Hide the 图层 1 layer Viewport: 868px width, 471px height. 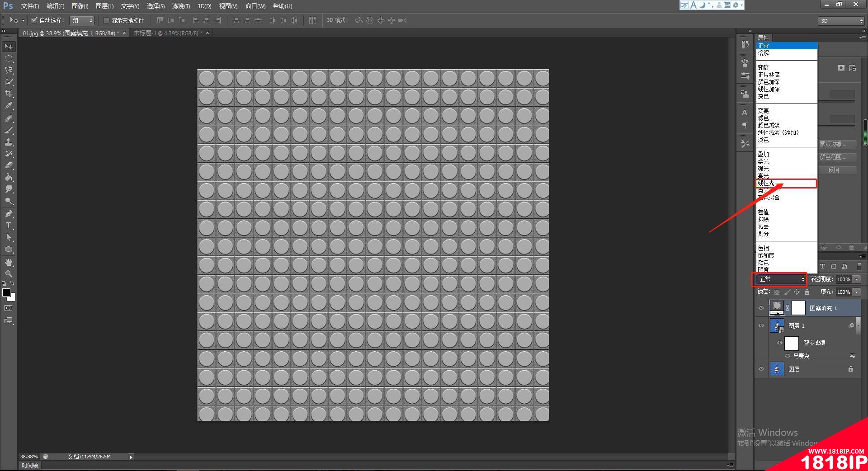(761, 325)
